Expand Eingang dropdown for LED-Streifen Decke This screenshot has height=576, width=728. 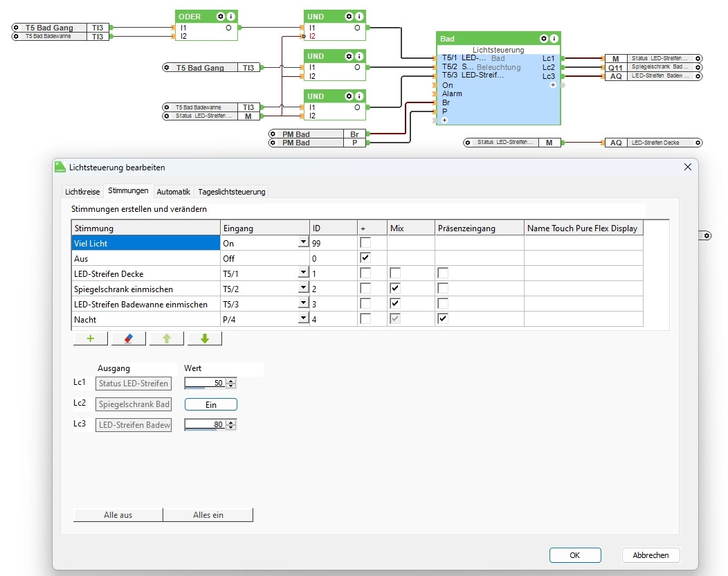pyautogui.click(x=302, y=273)
